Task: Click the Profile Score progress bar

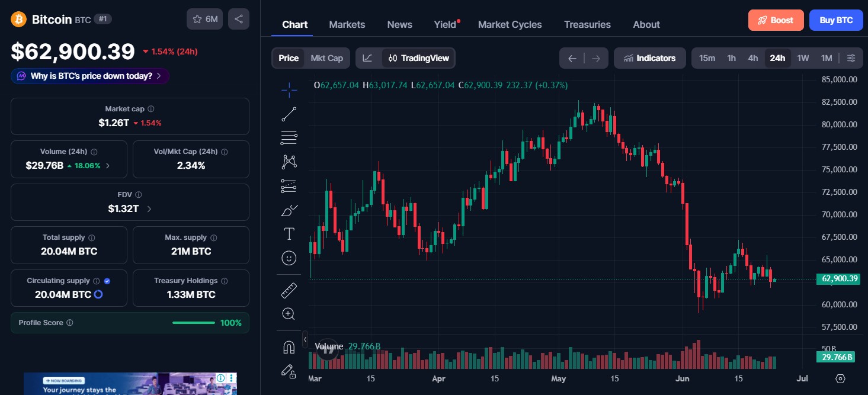Action: click(x=194, y=323)
